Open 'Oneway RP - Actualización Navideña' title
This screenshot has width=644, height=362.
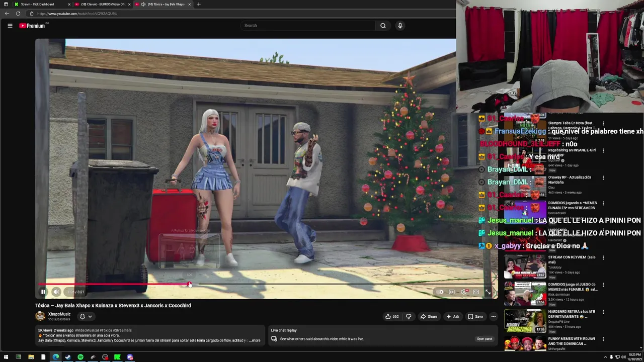(570, 179)
